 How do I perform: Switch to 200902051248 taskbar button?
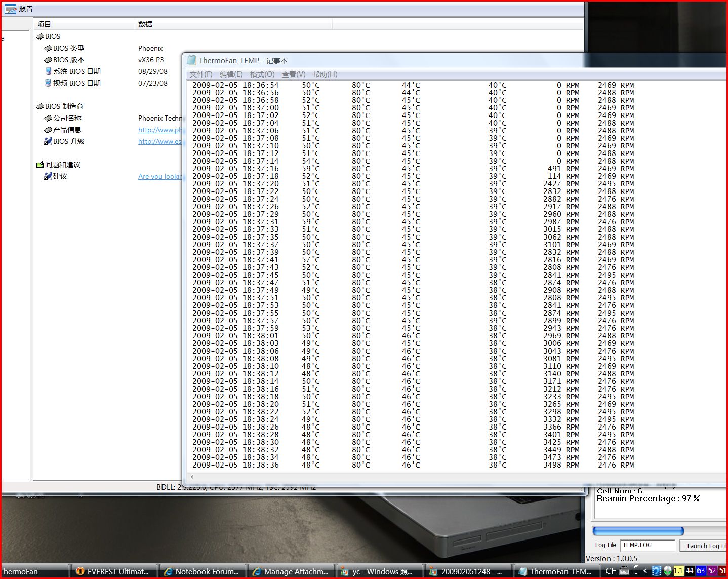coord(468,571)
